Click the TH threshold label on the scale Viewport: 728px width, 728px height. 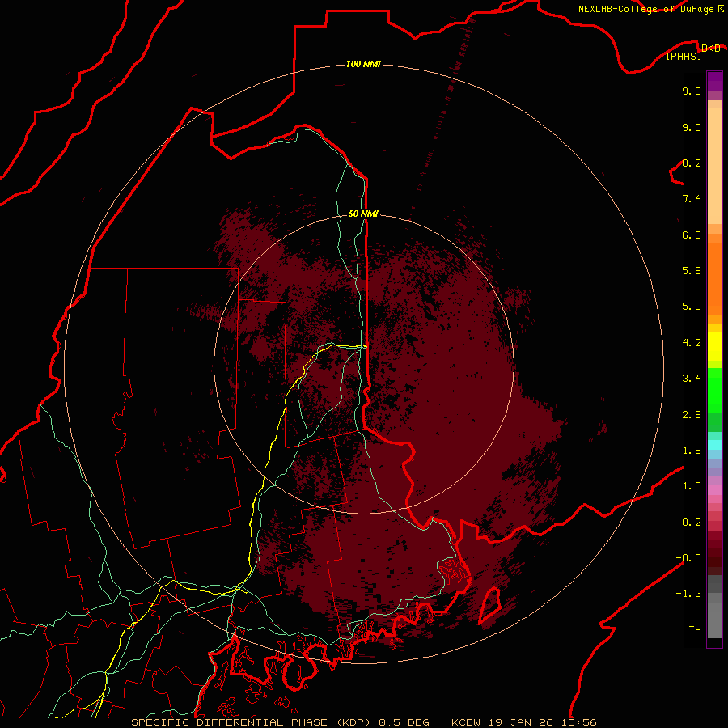tap(695, 630)
